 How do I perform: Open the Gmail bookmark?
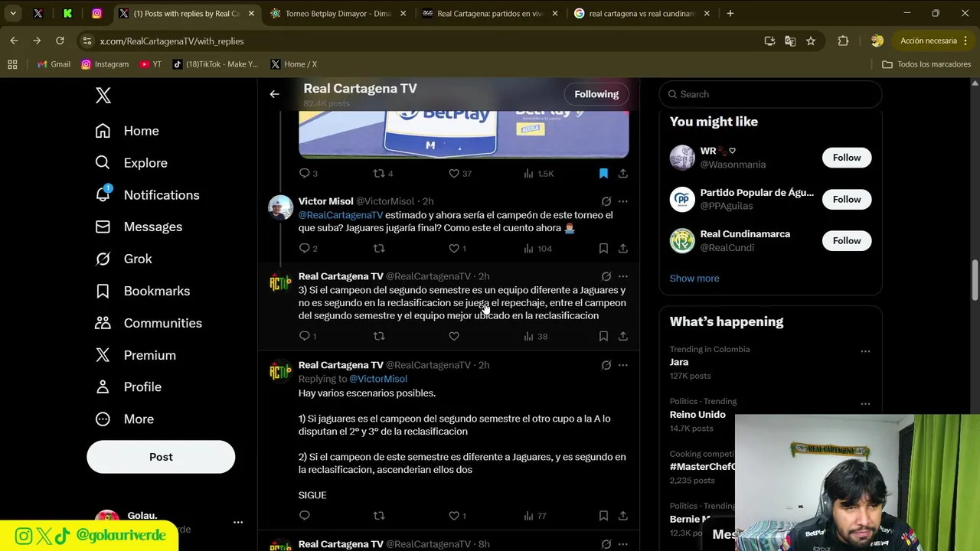(x=54, y=64)
